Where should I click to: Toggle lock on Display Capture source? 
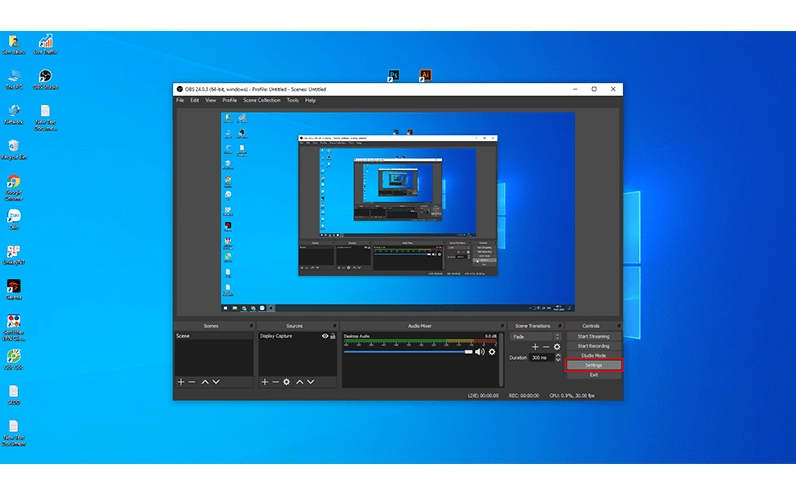click(x=333, y=337)
